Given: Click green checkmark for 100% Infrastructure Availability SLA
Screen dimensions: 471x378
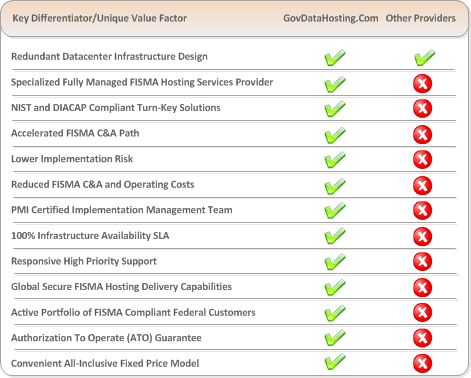Looking at the screenshot, I should pos(335,236).
